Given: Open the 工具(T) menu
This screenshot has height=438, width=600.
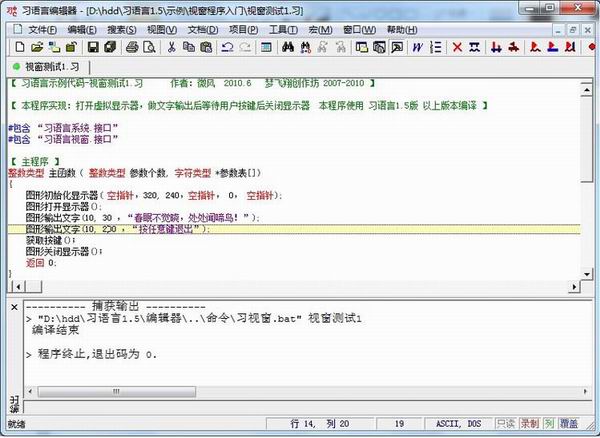Looking at the screenshot, I should (283, 29).
